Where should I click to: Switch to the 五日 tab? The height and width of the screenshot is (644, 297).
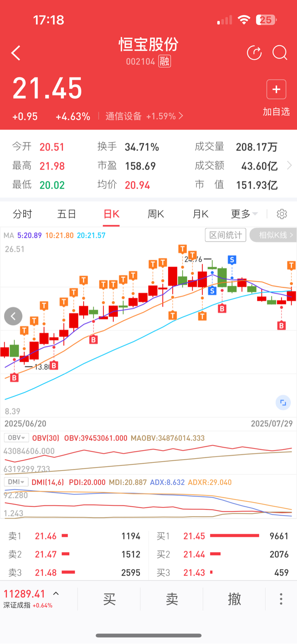67,214
